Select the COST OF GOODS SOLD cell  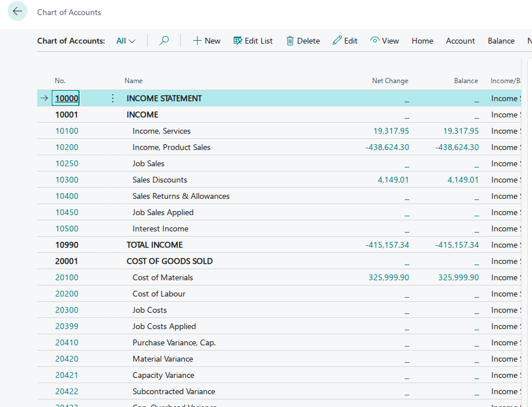coord(170,261)
